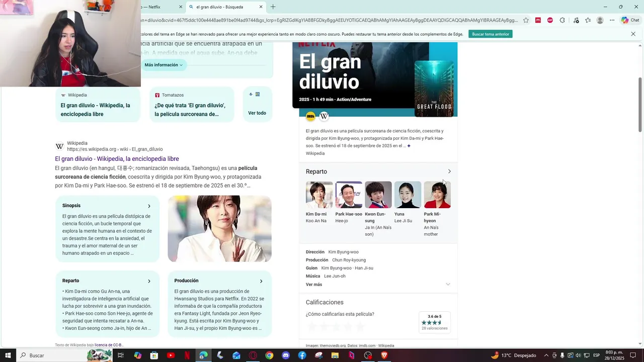The width and height of the screenshot is (644, 362).
Task: Open the Extensions puzzle icon
Action: (562, 20)
